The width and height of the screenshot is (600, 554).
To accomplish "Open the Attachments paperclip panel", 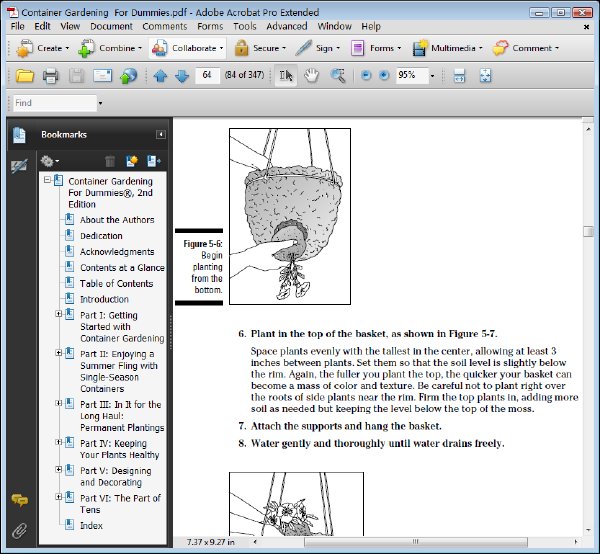I will pos(19,530).
